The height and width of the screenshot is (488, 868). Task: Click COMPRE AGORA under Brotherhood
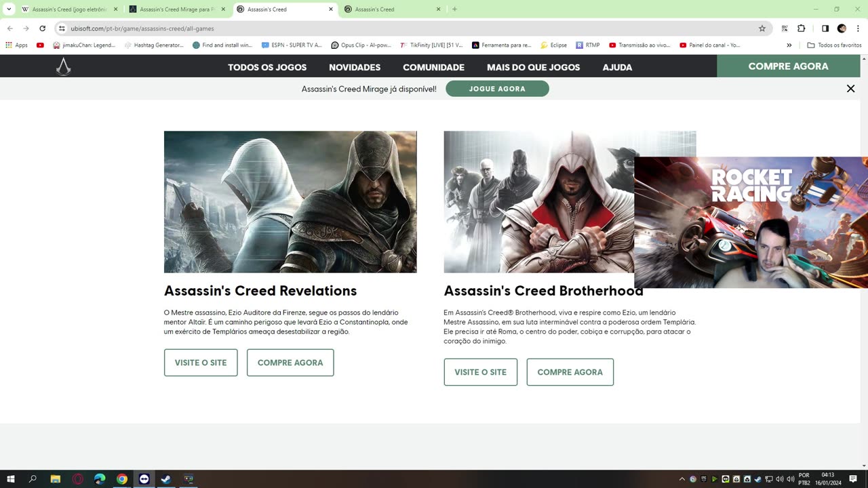[570, 372]
